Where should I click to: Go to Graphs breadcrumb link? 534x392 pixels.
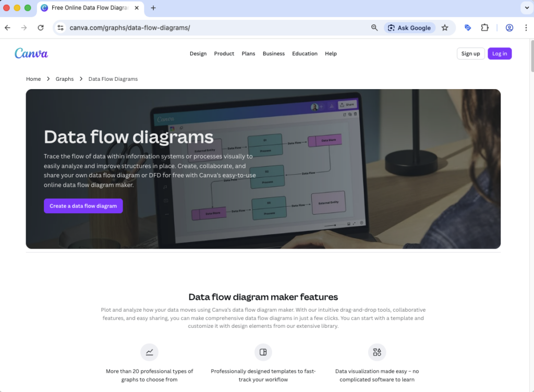pyautogui.click(x=65, y=79)
